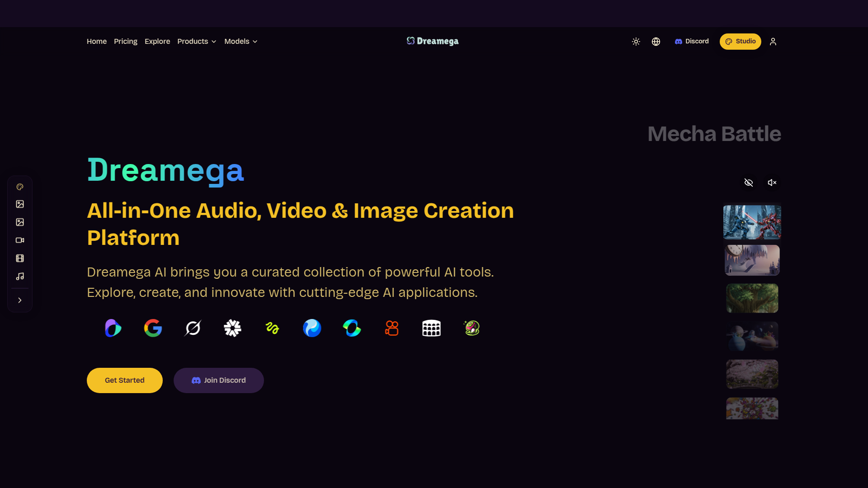Open the language globe icon
The image size is (868, 488).
pos(656,42)
